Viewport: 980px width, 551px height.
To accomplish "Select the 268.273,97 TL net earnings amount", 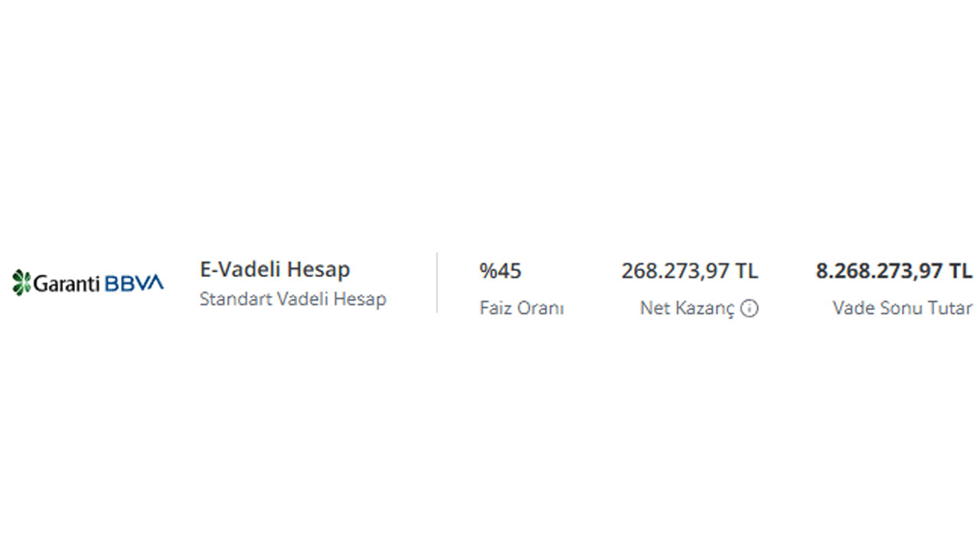I will point(690,271).
